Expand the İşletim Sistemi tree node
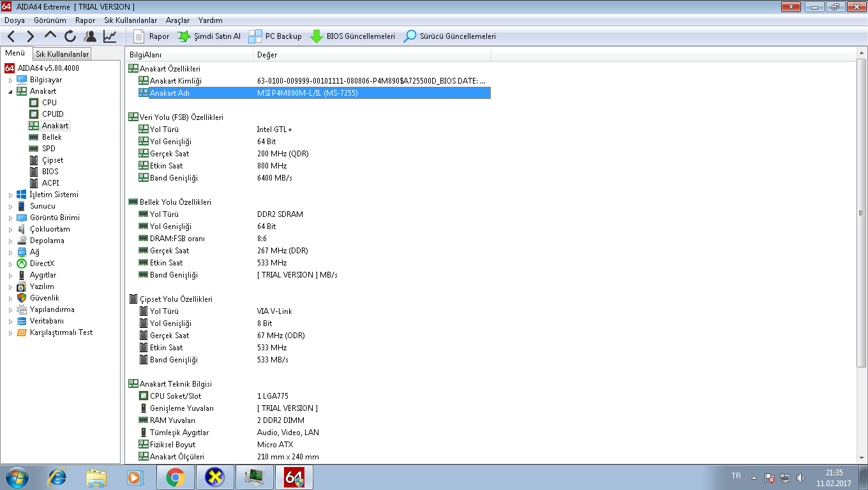The width and height of the screenshot is (868, 490). click(10, 195)
